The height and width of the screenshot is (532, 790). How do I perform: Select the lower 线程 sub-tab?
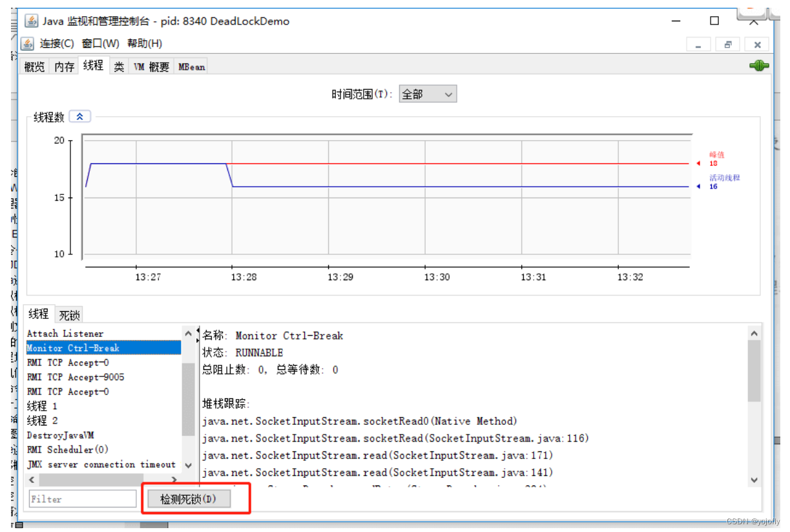[x=39, y=314]
